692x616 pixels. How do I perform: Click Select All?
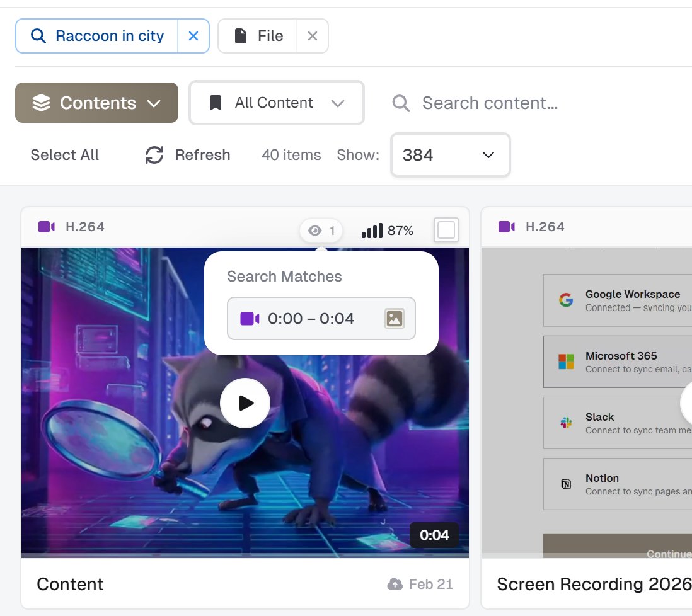click(64, 155)
